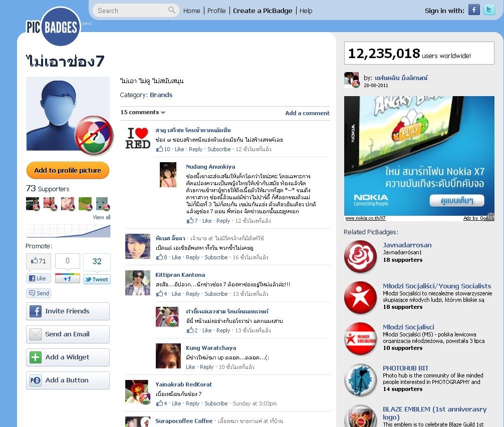Open the Profile menu item
This screenshot has height=427, width=504.
pos(216,11)
